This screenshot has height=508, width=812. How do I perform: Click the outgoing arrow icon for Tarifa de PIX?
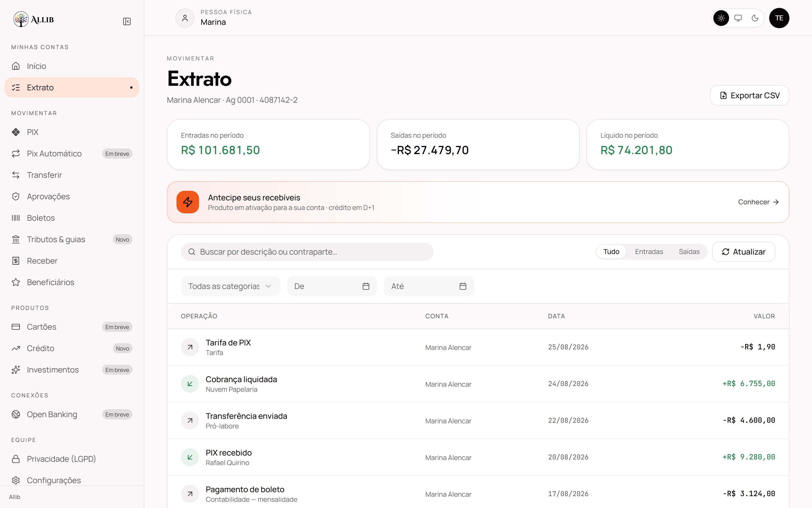pos(190,347)
